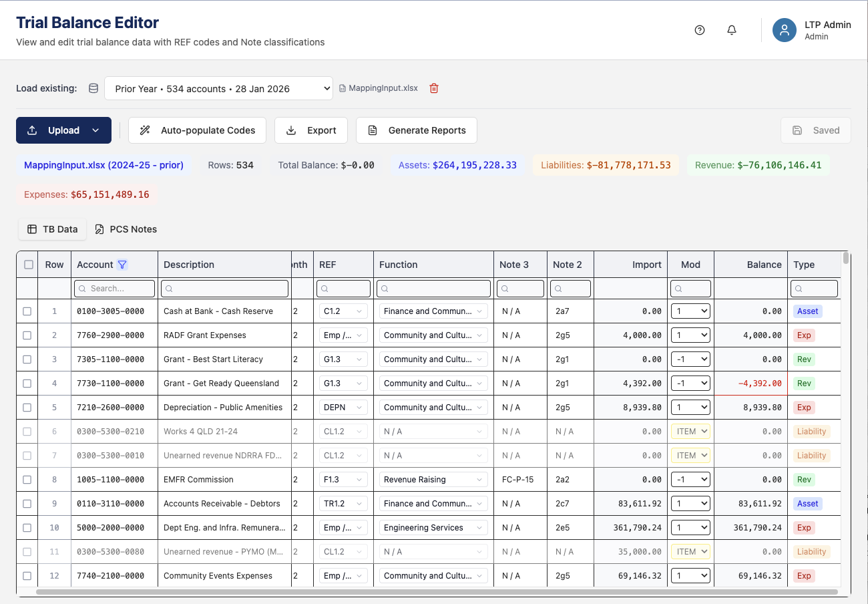Click the table vertical scrollbar

[x=846, y=258]
